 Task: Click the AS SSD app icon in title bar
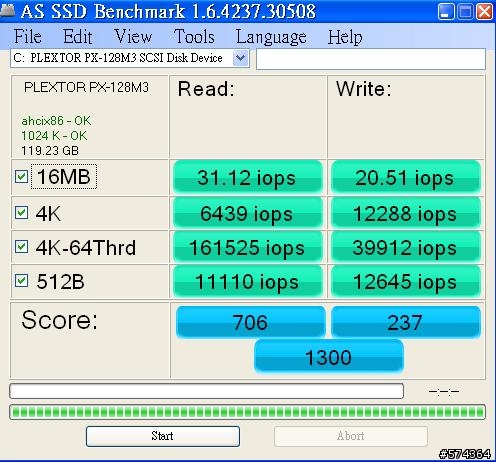7,10
